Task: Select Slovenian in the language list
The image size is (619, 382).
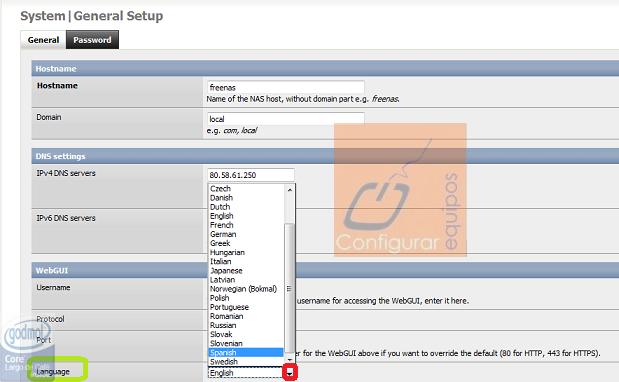Action: click(x=246, y=343)
